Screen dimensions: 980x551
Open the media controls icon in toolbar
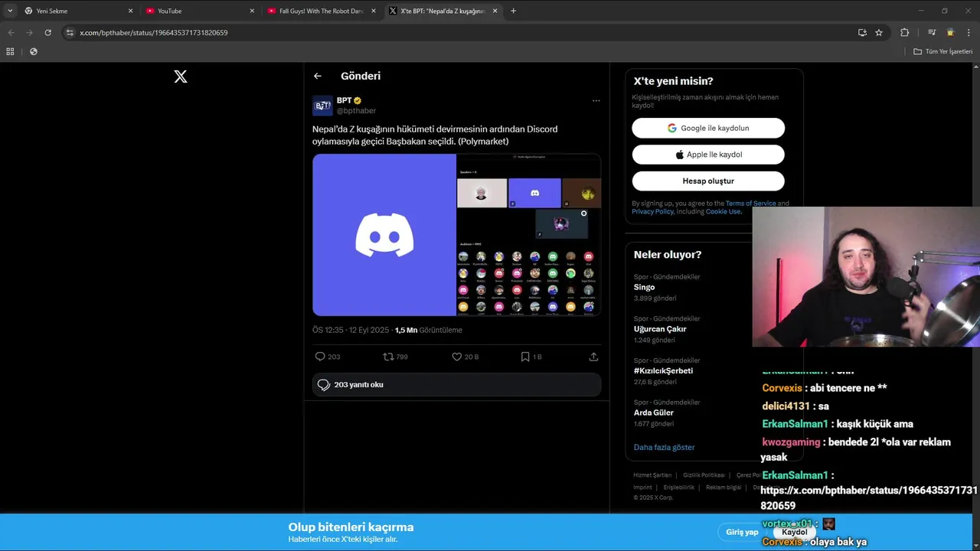point(932,33)
